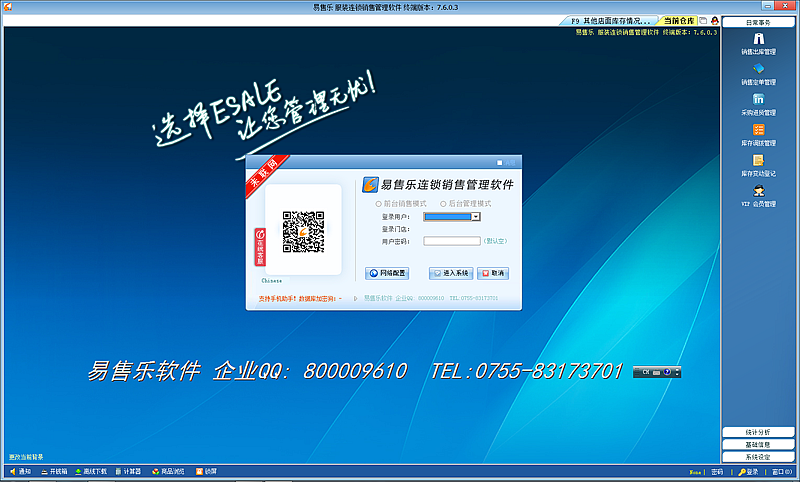Image resolution: width=800 pixels, height=482 pixels.
Task: Click the 取消 button in login dialog
Action: [x=493, y=273]
